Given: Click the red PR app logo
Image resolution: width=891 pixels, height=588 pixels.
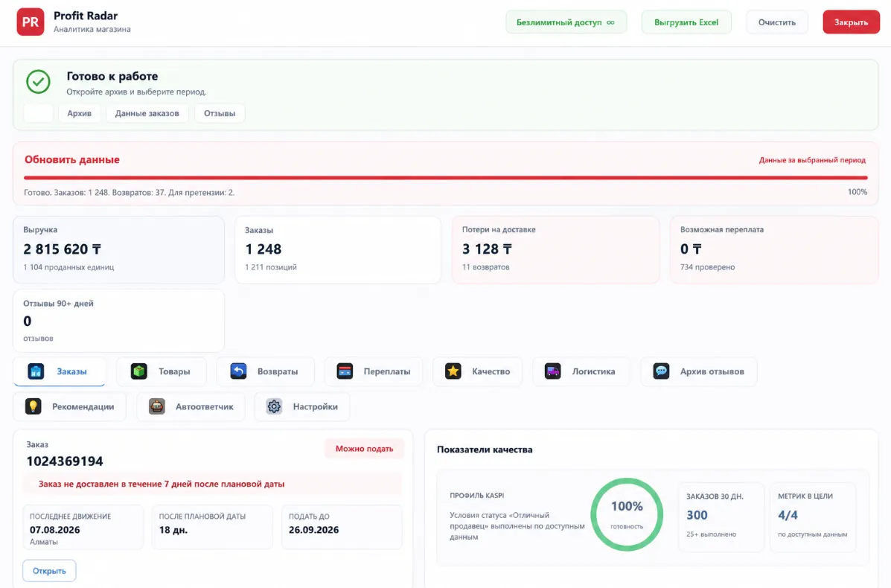Looking at the screenshot, I should [30, 22].
